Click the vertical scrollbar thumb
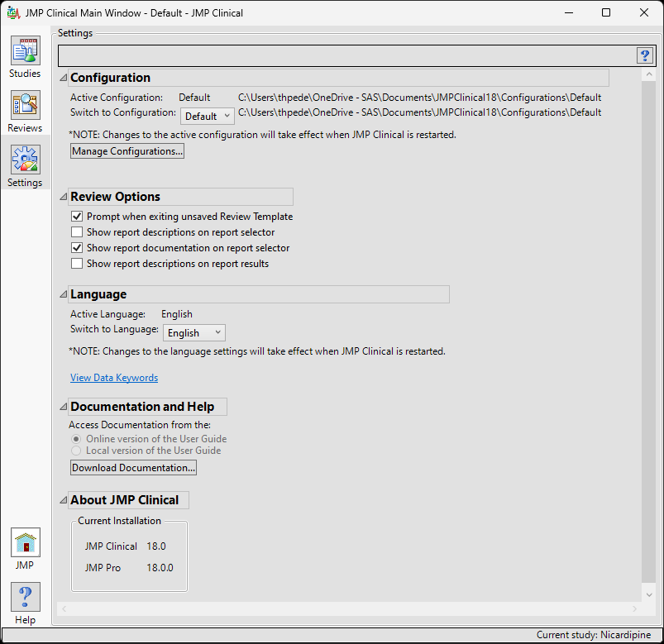The width and height of the screenshot is (664, 644). (x=649, y=332)
